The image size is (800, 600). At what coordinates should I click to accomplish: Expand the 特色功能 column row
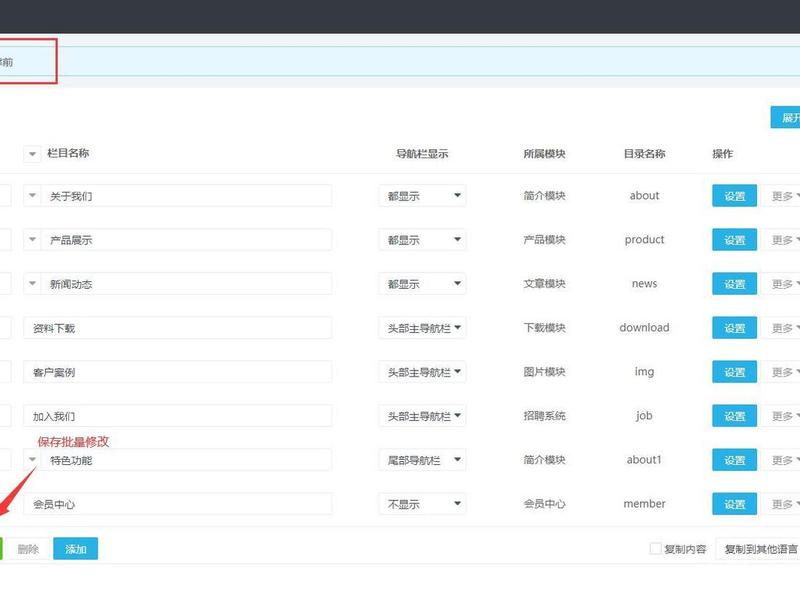point(32,460)
